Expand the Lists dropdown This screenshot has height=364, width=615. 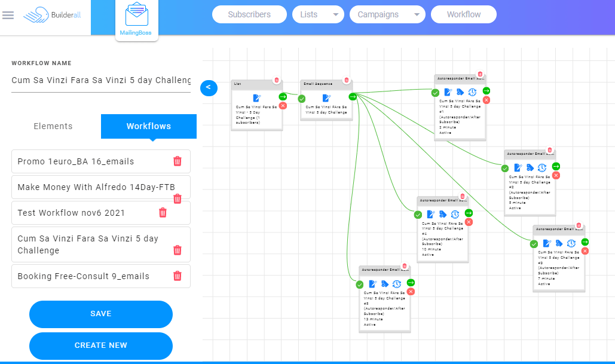(x=319, y=14)
